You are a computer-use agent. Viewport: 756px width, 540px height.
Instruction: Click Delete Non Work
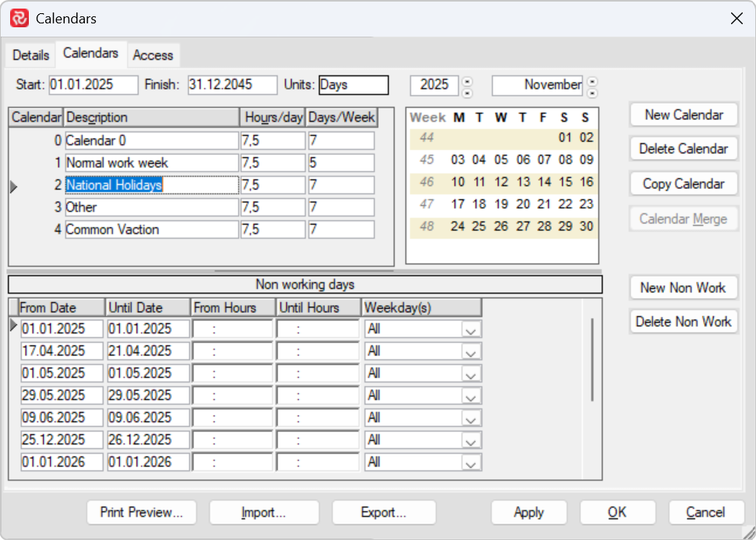click(x=683, y=321)
